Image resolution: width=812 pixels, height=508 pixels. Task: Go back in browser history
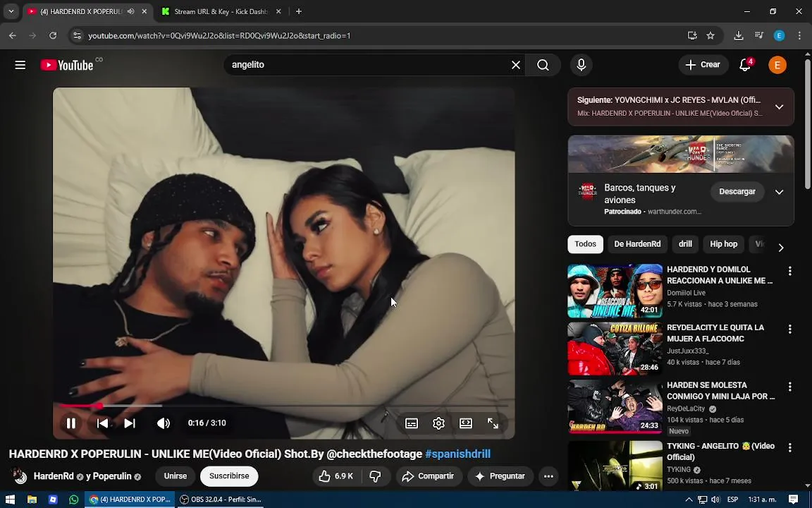coord(13,36)
